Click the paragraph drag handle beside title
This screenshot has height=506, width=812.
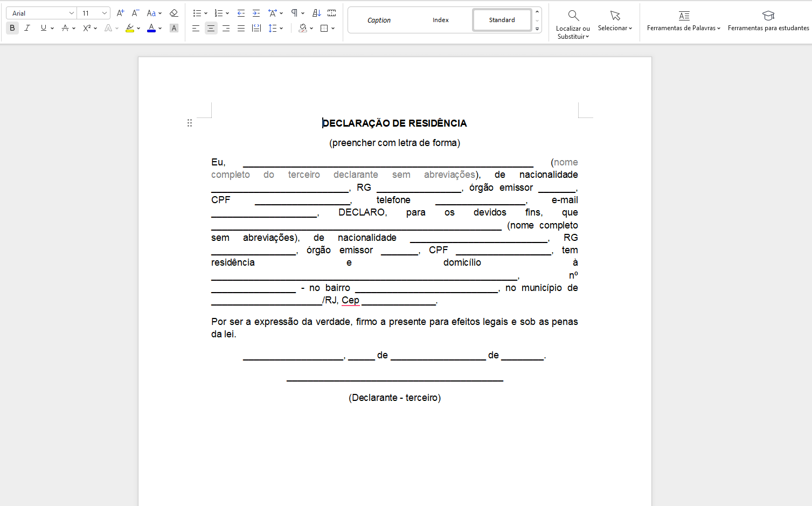pyautogui.click(x=189, y=123)
